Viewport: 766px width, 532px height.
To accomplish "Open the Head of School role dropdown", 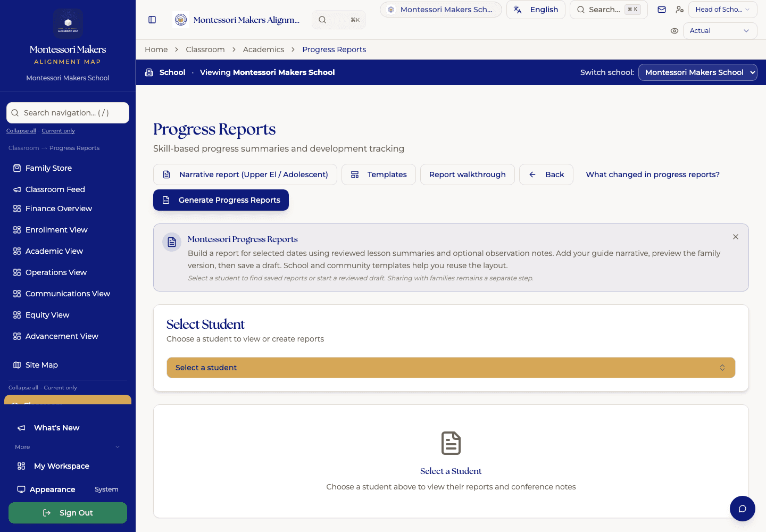I will pos(723,10).
